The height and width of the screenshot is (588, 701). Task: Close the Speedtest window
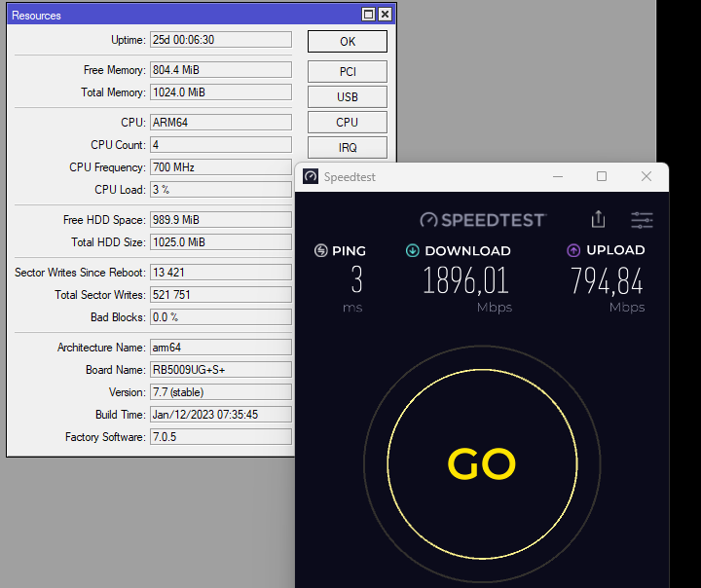[x=646, y=176]
